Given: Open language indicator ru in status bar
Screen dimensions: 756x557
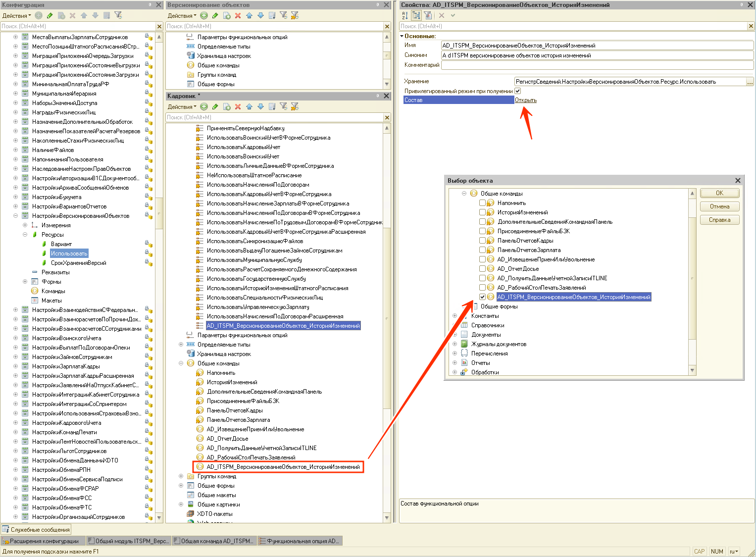Looking at the screenshot, I should (x=734, y=551).
